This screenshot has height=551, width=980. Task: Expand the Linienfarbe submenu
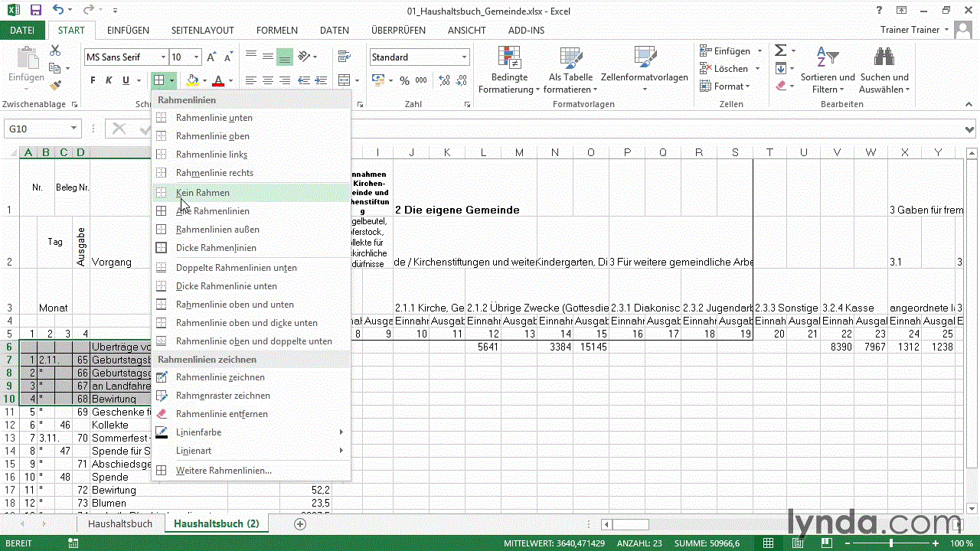click(251, 432)
